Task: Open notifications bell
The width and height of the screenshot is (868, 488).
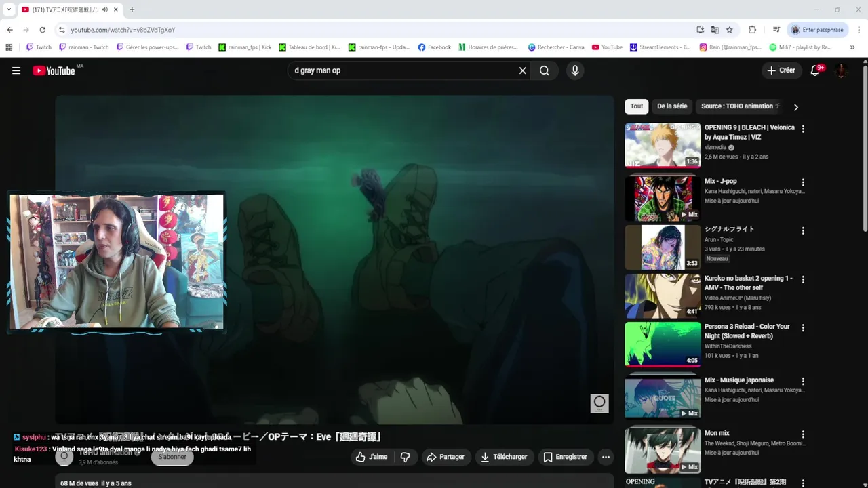Action: click(816, 70)
